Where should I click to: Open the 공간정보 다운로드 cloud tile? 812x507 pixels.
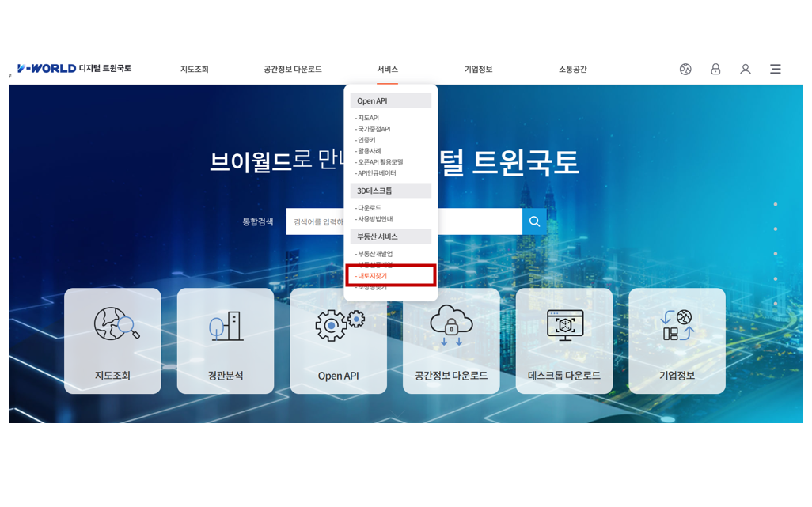[x=451, y=341]
